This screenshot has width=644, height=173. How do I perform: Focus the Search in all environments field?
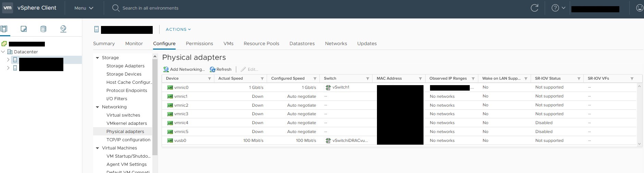[x=150, y=8]
